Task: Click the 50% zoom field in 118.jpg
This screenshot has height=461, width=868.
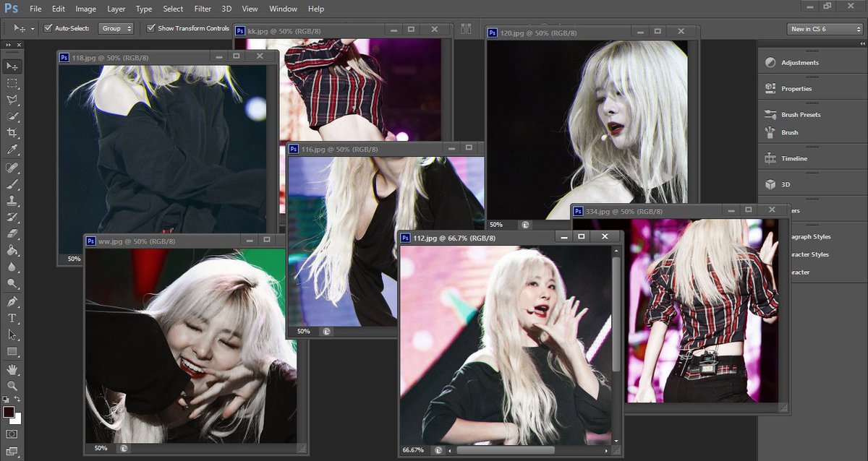Action: [75, 259]
